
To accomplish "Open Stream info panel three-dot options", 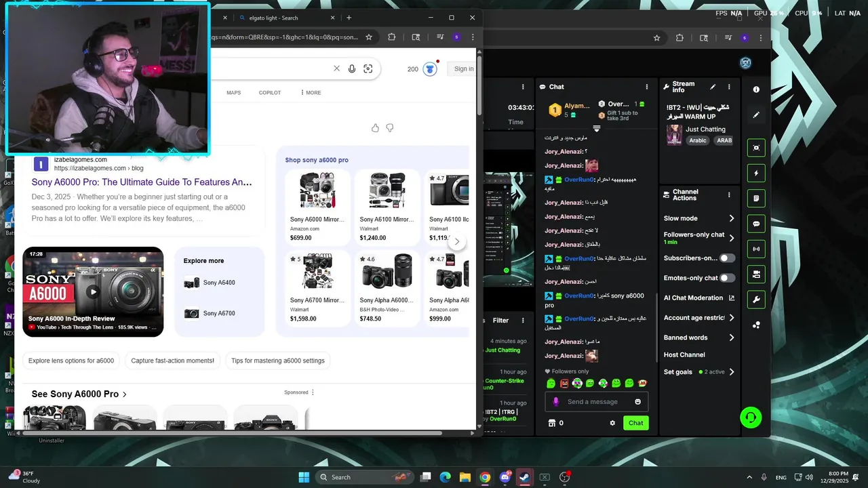I will click(x=729, y=87).
